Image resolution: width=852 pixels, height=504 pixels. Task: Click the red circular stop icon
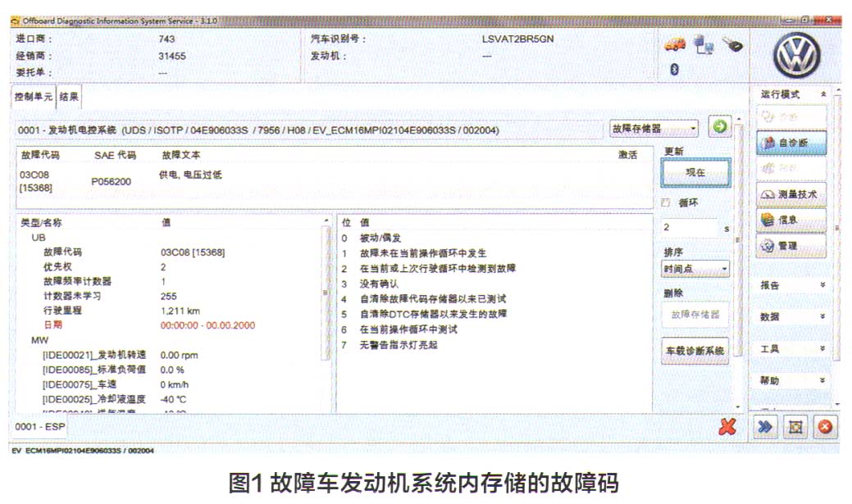(825, 427)
